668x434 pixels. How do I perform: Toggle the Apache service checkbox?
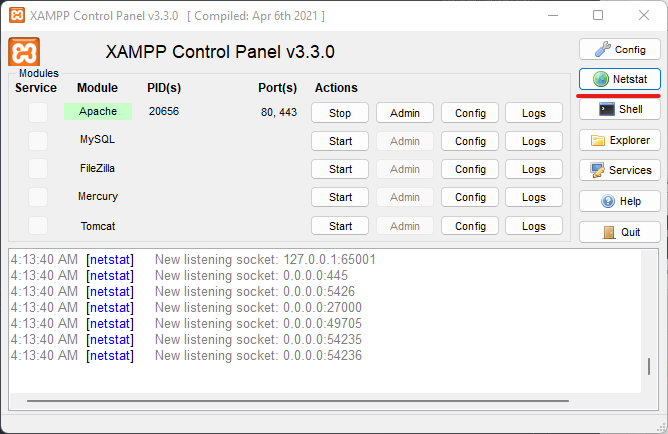point(37,112)
